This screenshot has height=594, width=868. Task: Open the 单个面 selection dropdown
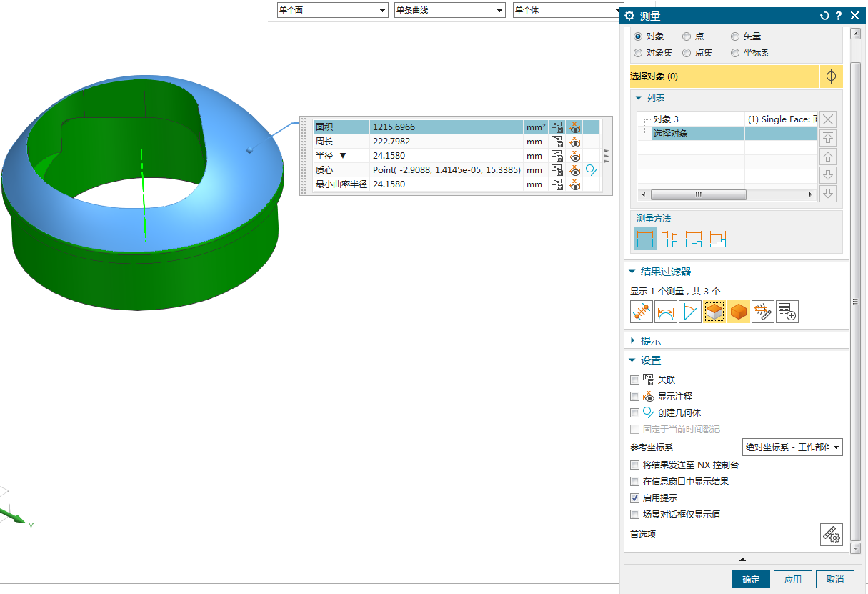(x=331, y=11)
